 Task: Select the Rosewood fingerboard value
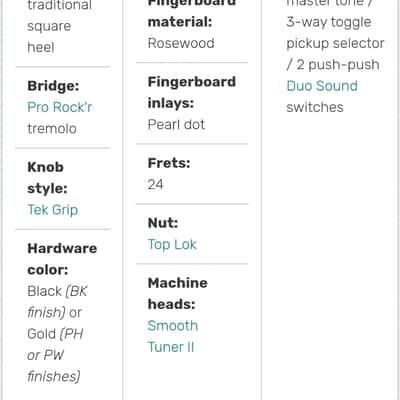point(181,43)
